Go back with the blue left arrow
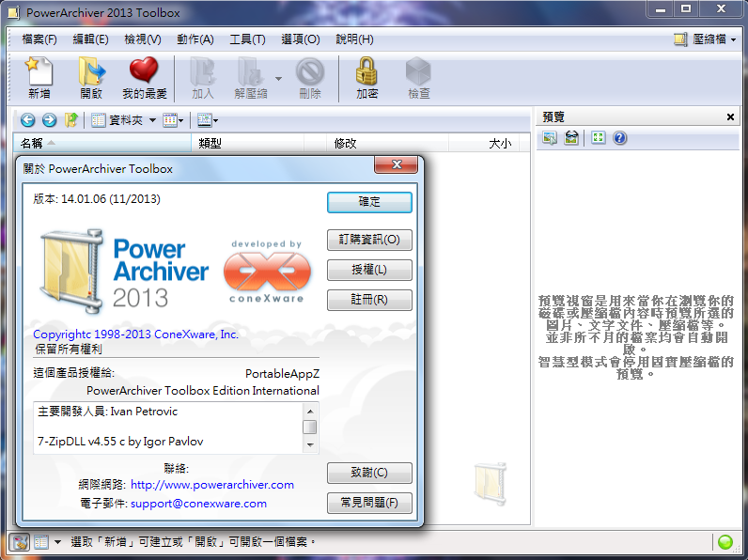The width and height of the screenshot is (748, 560). tap(27, 120)
